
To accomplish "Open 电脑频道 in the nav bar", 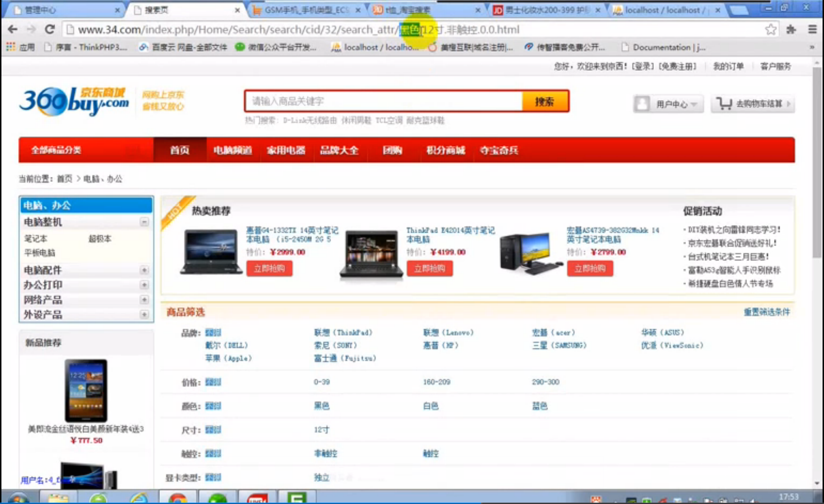I will tap(233, 150).
